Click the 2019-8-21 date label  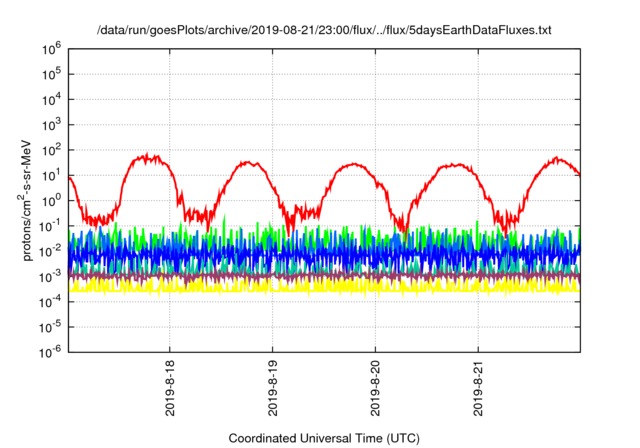[x=478, y=388]
